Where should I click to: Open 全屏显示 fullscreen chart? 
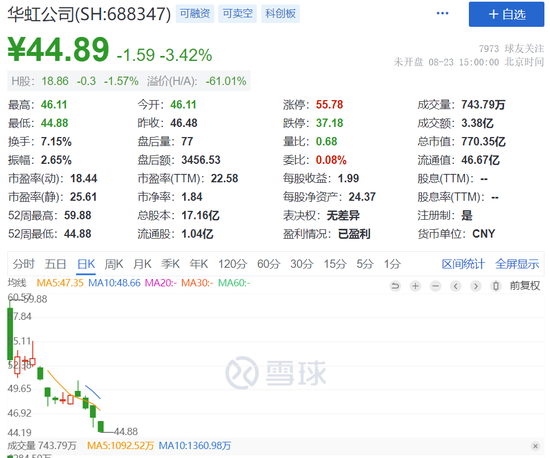point(517,264)
